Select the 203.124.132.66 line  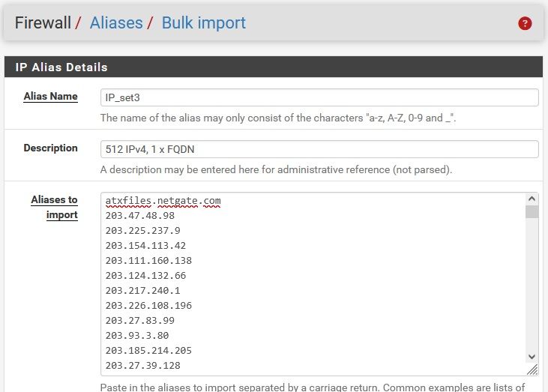(145, 276)
